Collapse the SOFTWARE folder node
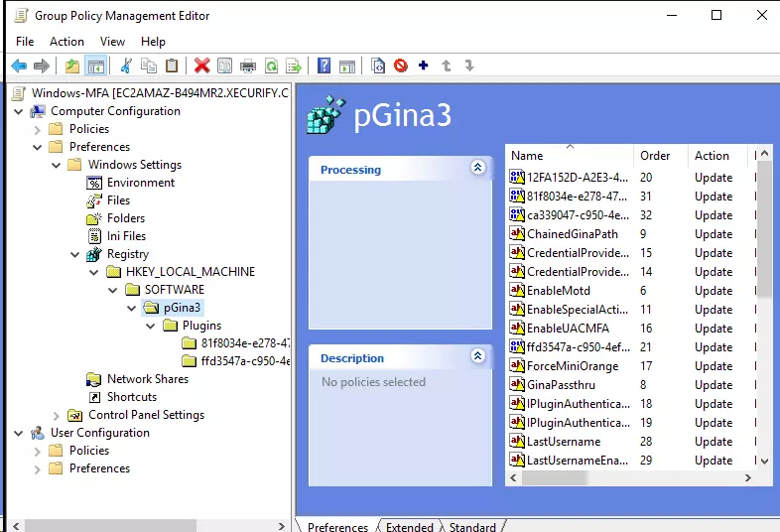 [x=113, y=290]
